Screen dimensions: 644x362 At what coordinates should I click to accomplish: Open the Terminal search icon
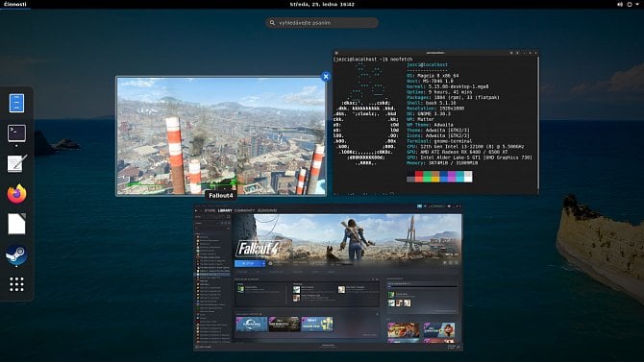pyautogui.click(x=511, y=53)
